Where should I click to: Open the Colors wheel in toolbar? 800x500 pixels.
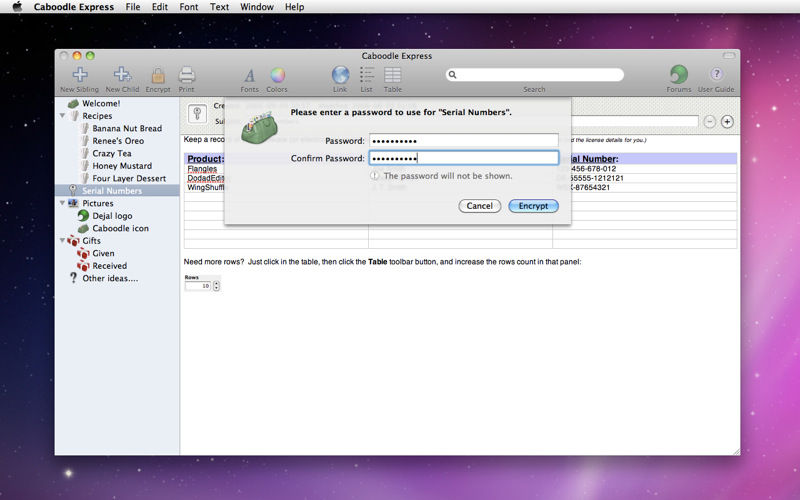(x=278, y=75)
